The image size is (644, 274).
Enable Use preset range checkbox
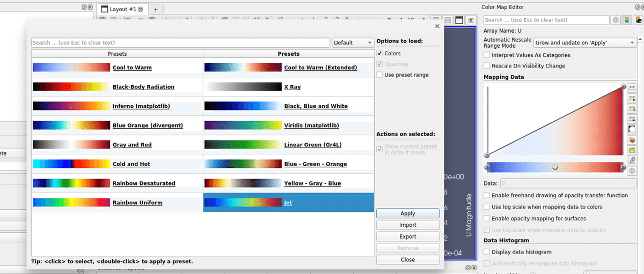380,75
